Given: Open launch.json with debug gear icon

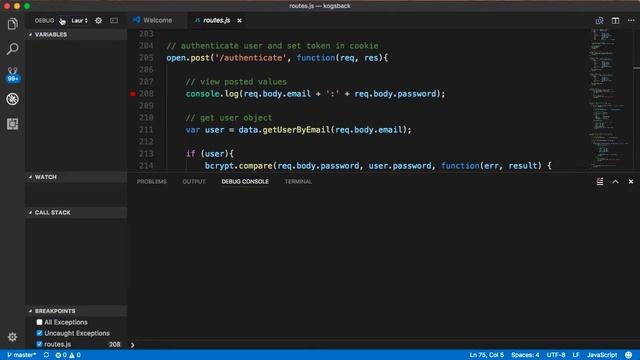Looking at the screenshot, I should [98, 20].
